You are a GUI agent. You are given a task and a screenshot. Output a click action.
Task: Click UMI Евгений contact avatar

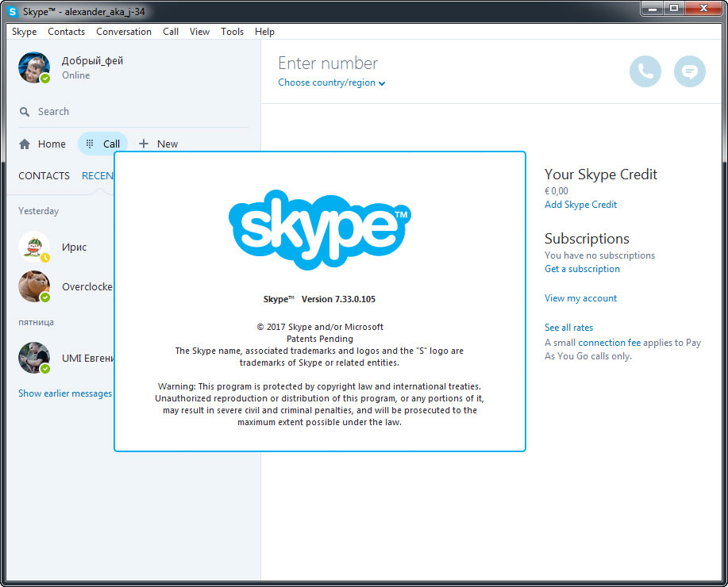pos(34,358)
